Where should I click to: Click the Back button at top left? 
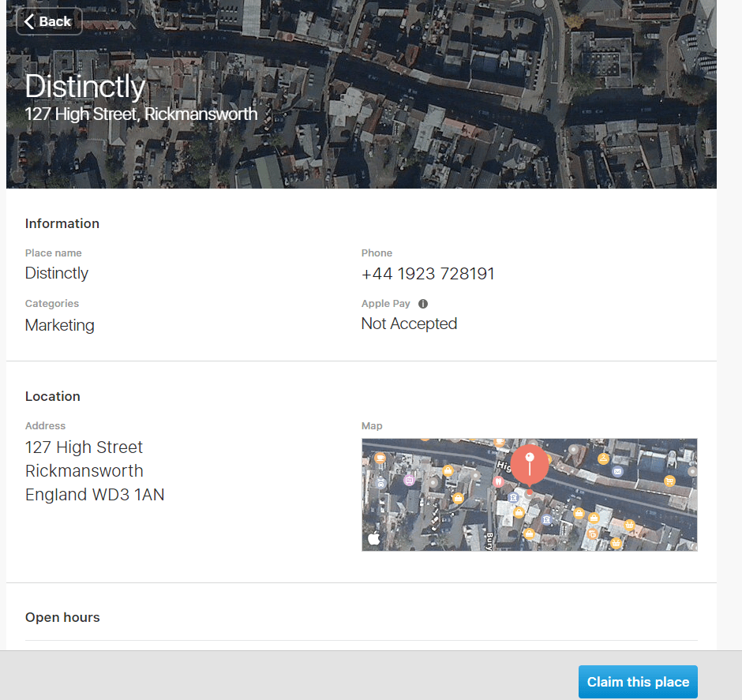[49, 21]
